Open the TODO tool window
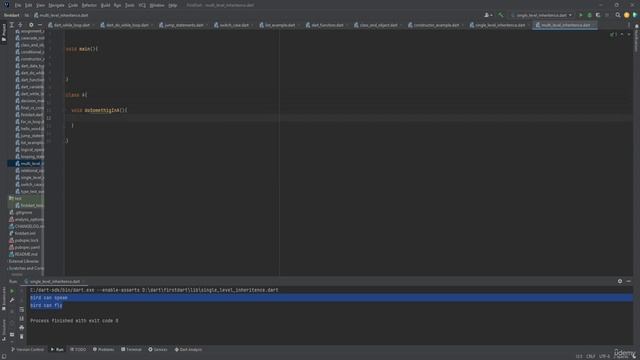 click(x=78, y=349)
